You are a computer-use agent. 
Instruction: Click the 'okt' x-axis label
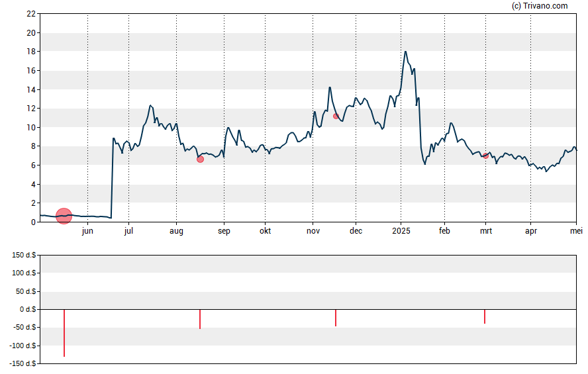265,231
